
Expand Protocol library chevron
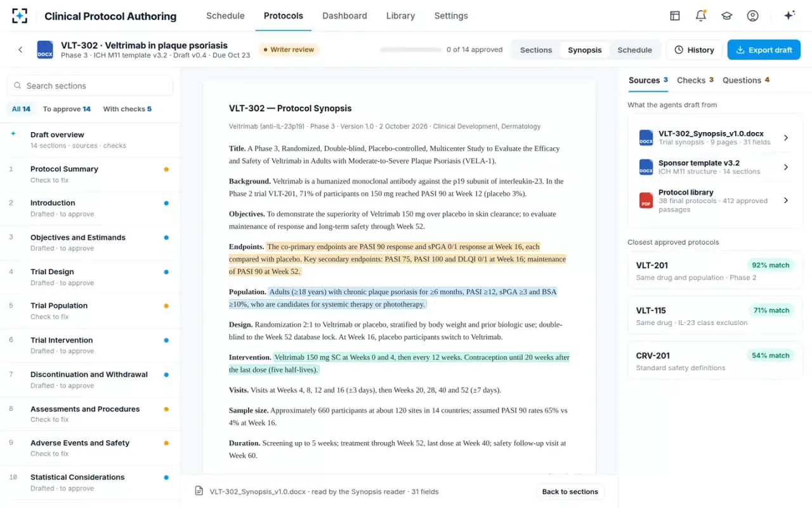click(x=786, y=201)
